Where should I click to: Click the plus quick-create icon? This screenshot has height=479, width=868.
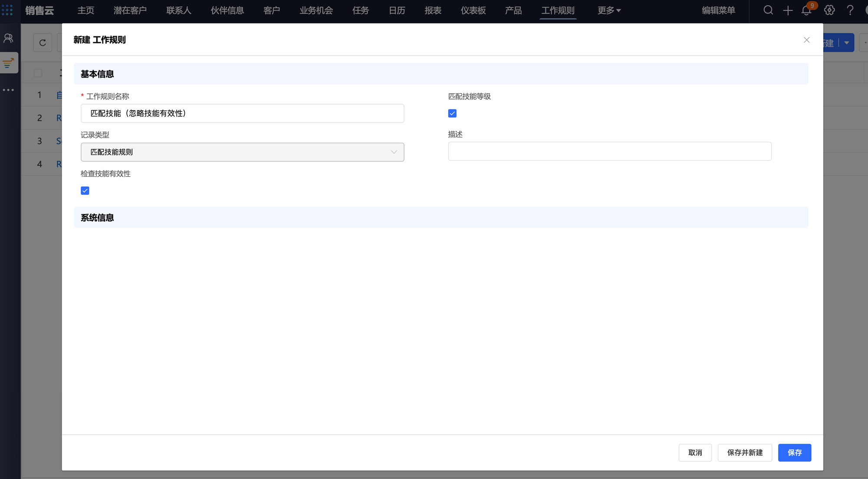pos(788,10)
